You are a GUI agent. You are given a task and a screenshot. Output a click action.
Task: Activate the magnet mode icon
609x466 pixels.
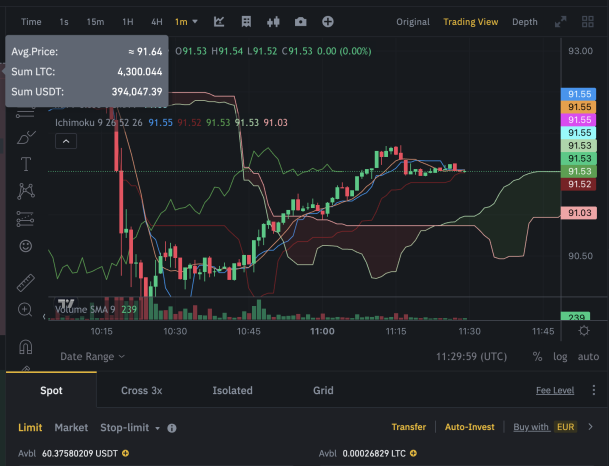point(26,347)
